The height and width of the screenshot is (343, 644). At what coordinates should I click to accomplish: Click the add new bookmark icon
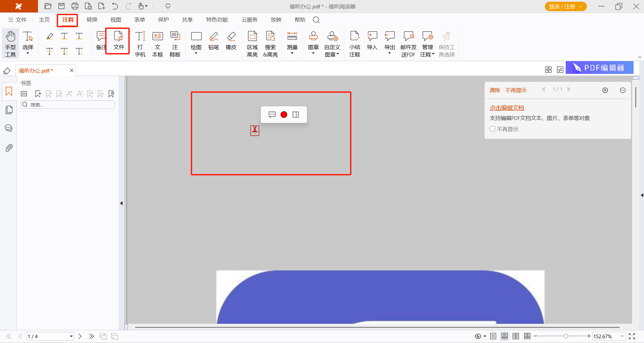point(38,94)
